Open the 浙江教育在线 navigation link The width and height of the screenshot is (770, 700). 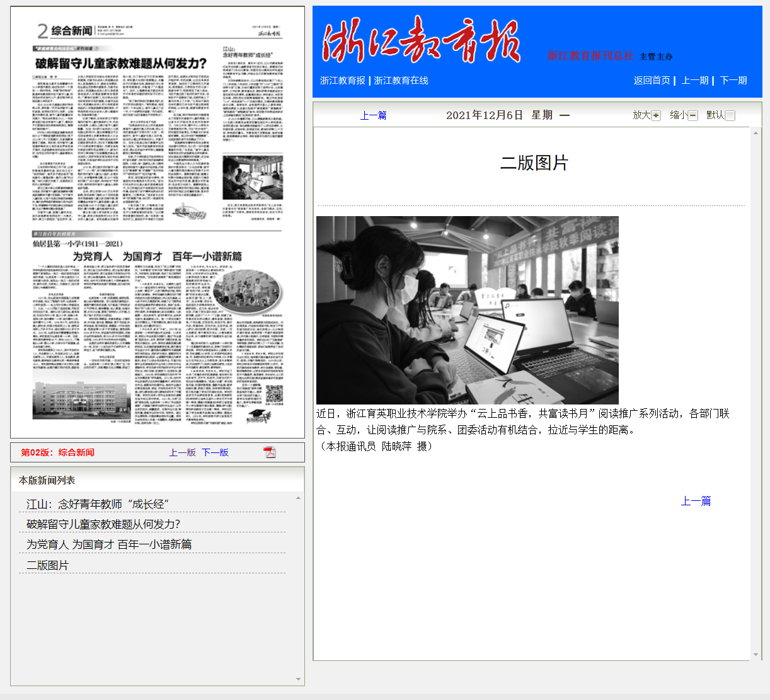(401, 81)
